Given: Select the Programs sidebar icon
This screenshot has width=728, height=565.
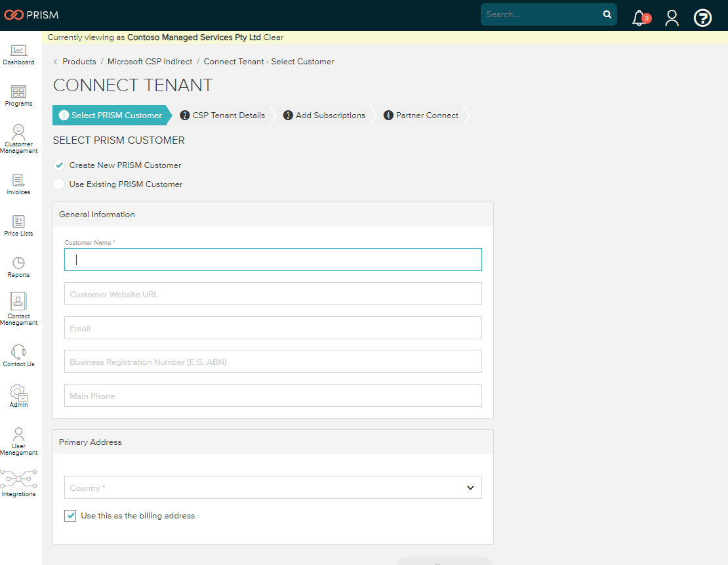Looking at the screenshot, I should tap(18, 95).
